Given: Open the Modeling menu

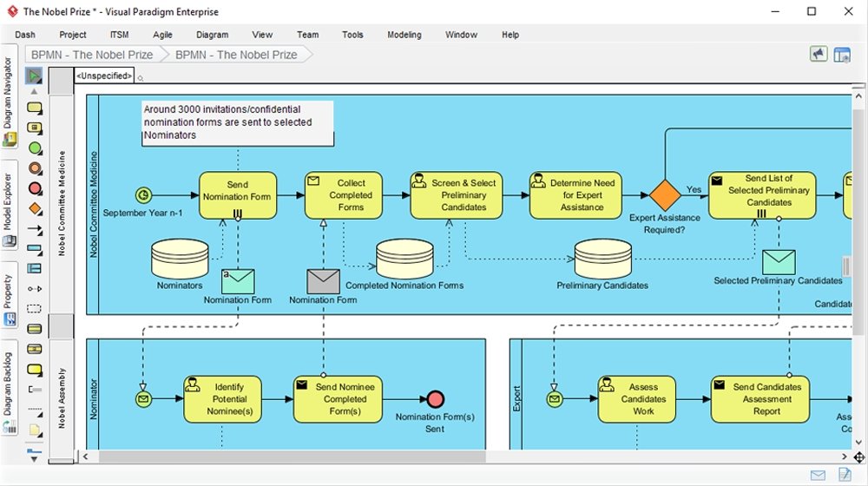Looking at the screenshot, I should pyautogui.click(x=404, y=35).
